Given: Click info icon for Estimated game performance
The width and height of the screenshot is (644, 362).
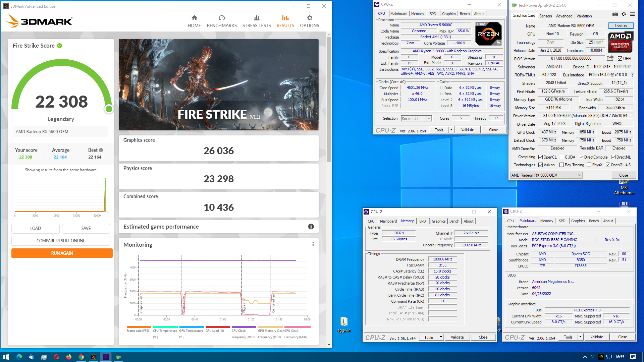Looking at the screenshot, I should click(x=311, y=227).
